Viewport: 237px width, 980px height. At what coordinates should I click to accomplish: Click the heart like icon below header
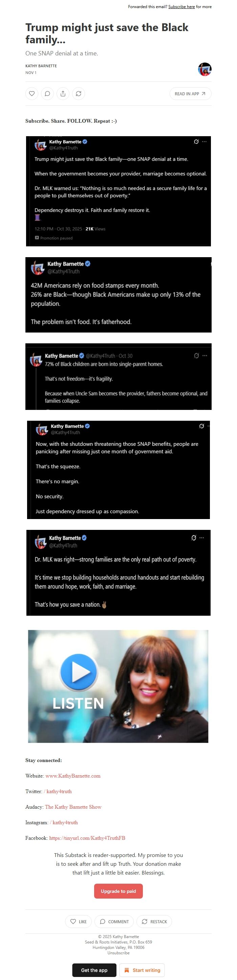point(32,94)
